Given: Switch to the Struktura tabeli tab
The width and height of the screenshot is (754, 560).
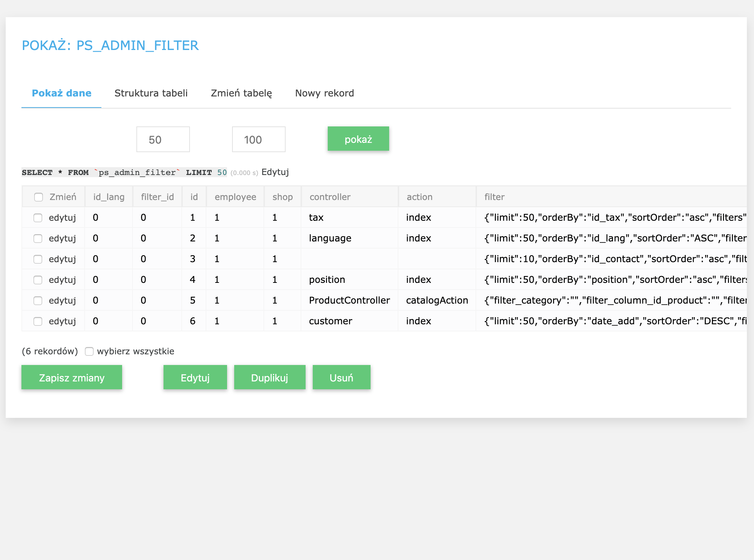Looking at the screenshot, I should 151,93.
